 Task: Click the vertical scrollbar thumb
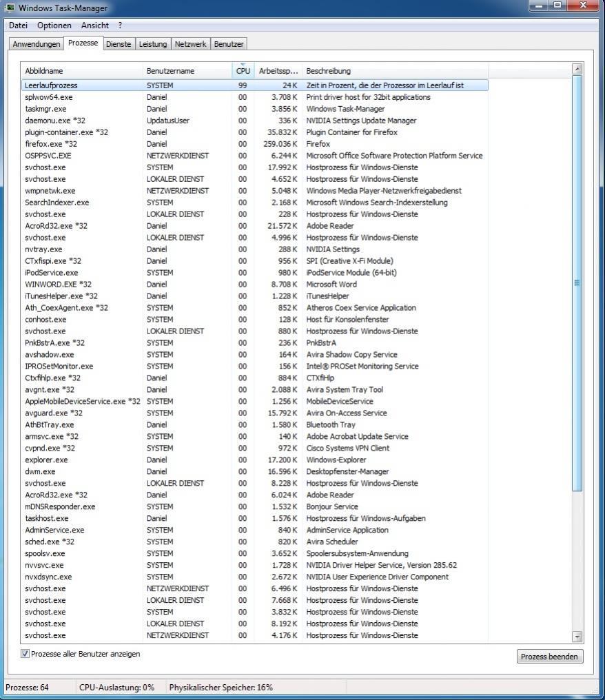577,283
